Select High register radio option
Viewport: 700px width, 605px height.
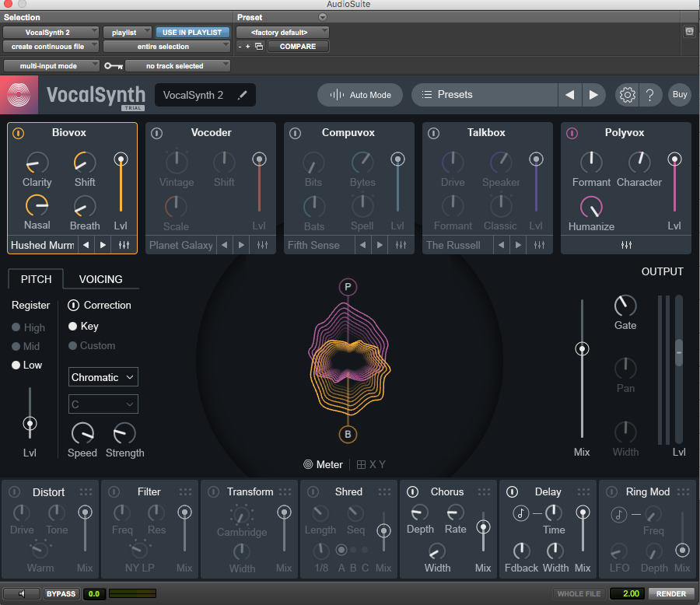(16, 327)
